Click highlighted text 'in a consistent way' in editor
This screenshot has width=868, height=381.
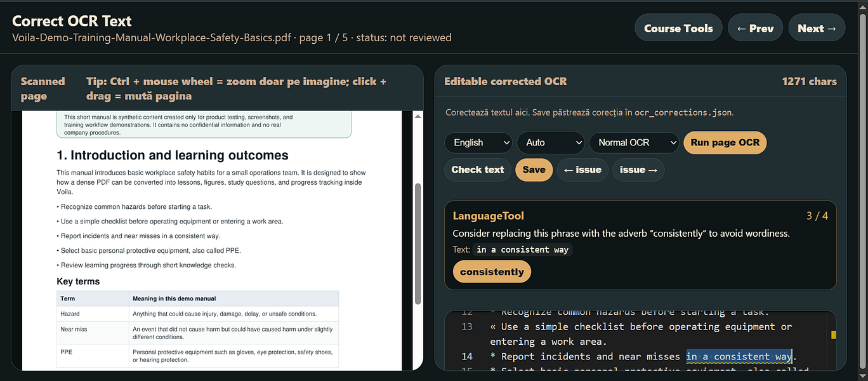pyautogui.click(x=739, y=356)
